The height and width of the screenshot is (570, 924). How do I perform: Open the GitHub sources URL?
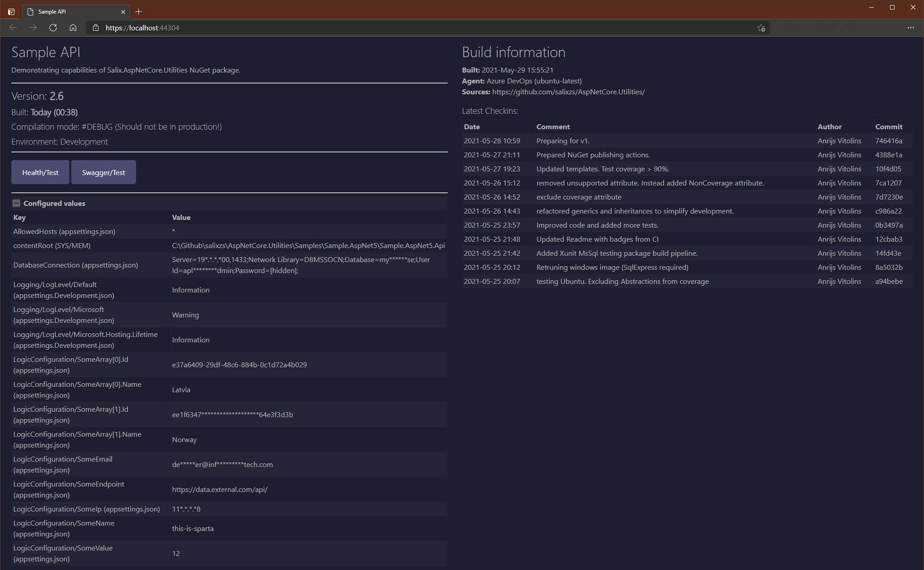[568, 92]
